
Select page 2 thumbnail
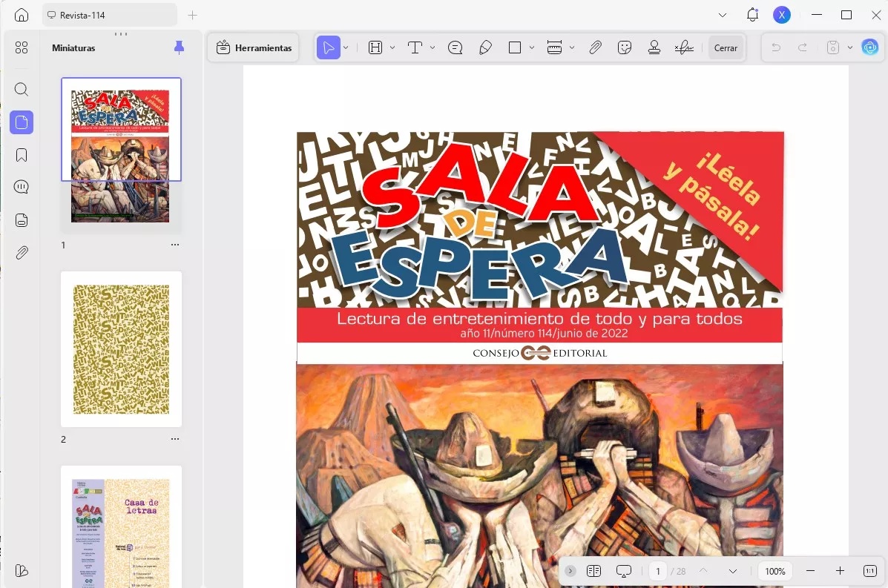coord(121,349)
